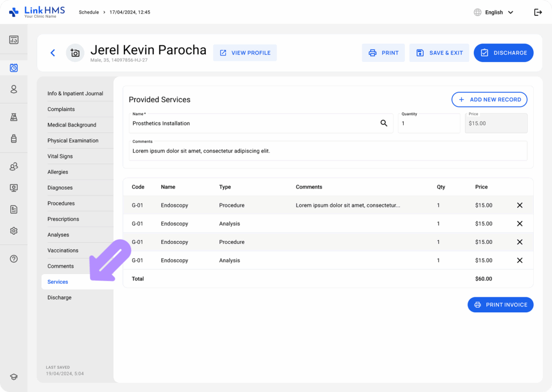Remove the second row Endoscopy Analysis

tap(520, 223)
